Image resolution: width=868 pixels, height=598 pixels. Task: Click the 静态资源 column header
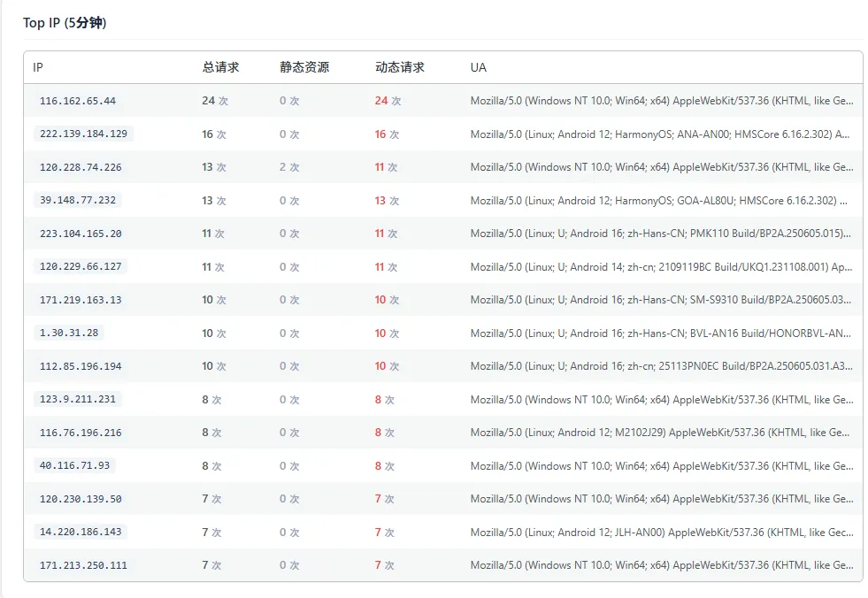[304, 67]
